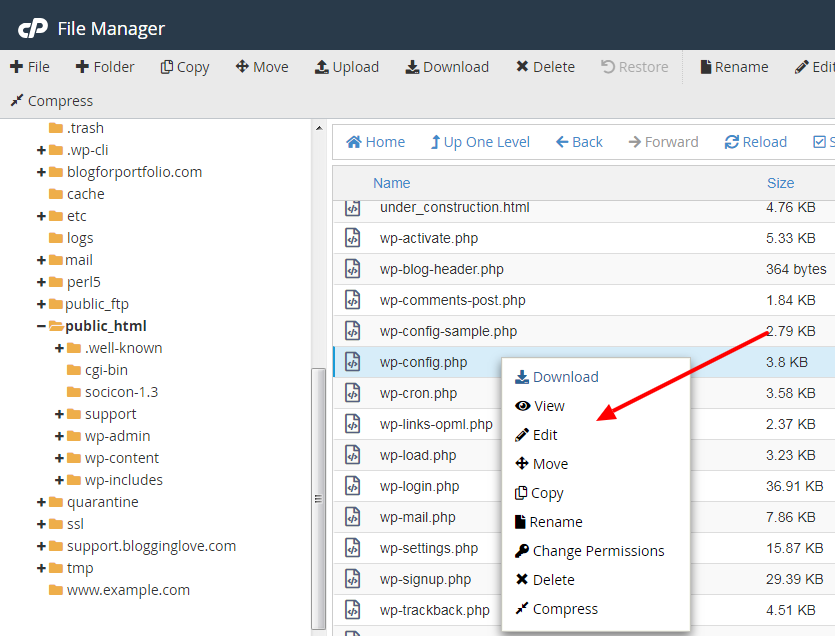Collapse the public_html folder tree

tap(42, 326)
